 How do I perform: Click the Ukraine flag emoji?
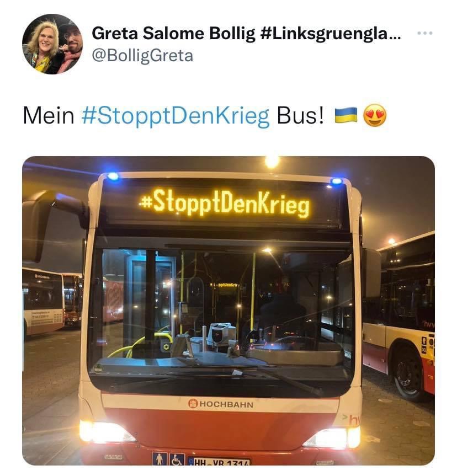pos(346,115)
